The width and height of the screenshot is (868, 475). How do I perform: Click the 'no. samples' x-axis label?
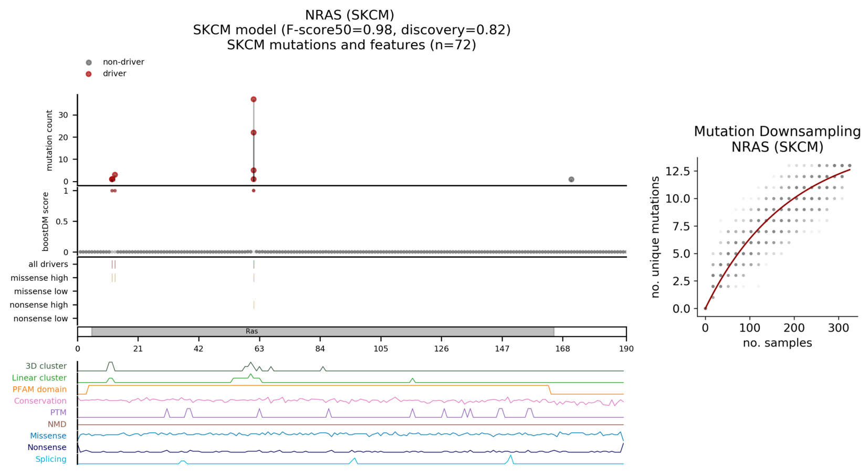(777, 343)
